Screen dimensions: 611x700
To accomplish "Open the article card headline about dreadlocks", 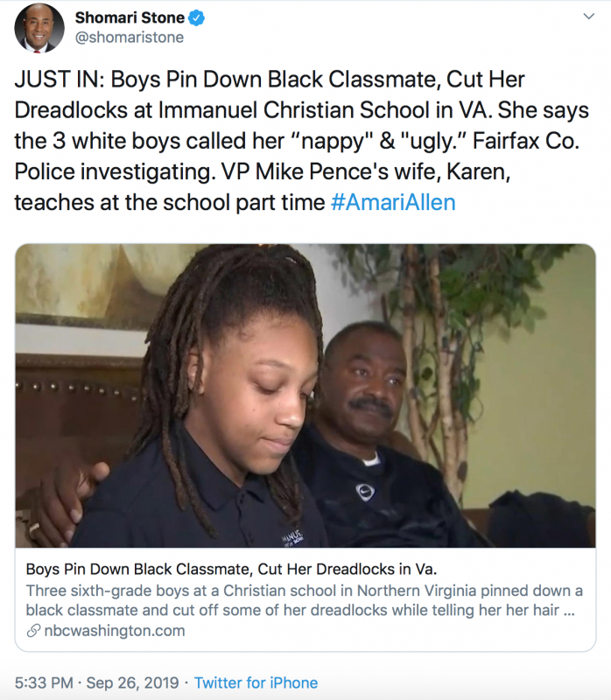I will pos(231,570).
